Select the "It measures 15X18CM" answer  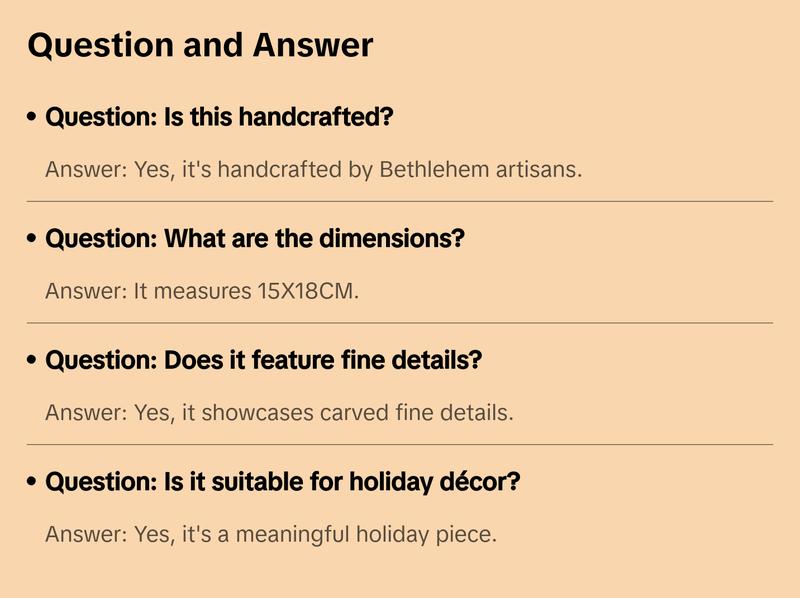tap(201, 291)
